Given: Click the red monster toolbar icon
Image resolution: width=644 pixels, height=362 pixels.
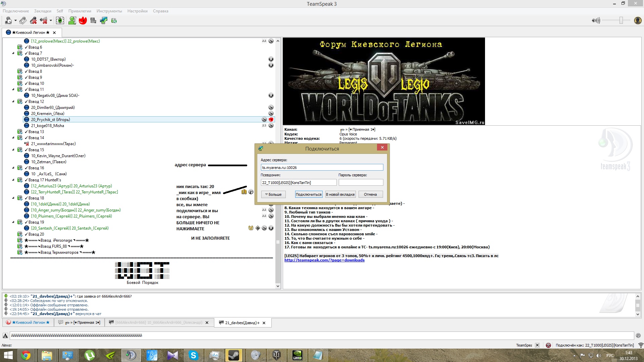Looking at the screenshot, I should pos(83,21).
